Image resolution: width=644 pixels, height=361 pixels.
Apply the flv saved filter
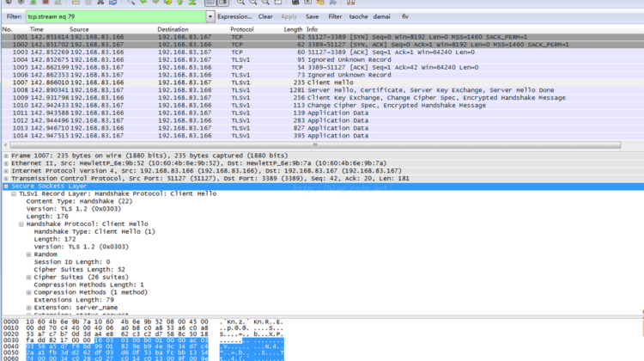tap(405, 16)
